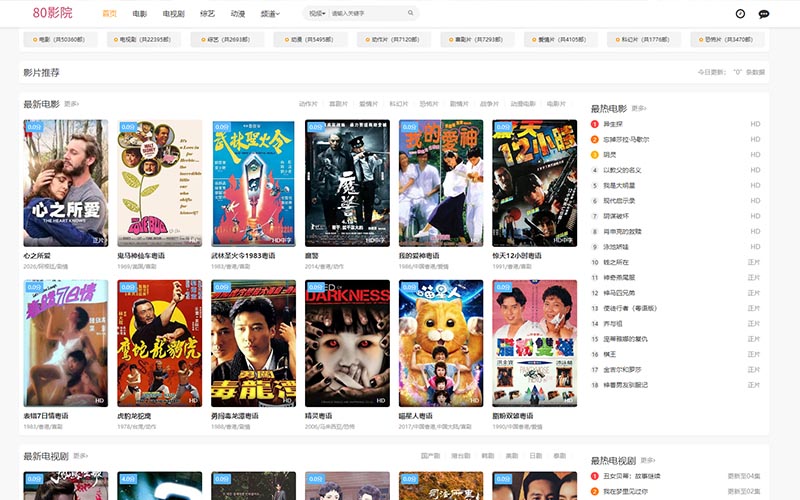Open the watch history clock icon
This screenshot has width=800, height=500.
coord(740,14)
